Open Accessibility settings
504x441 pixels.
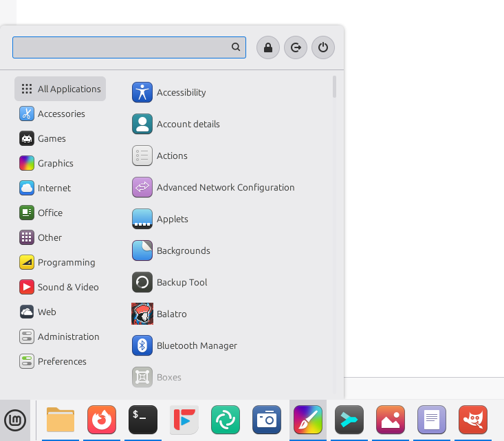[x=181, y=92]
